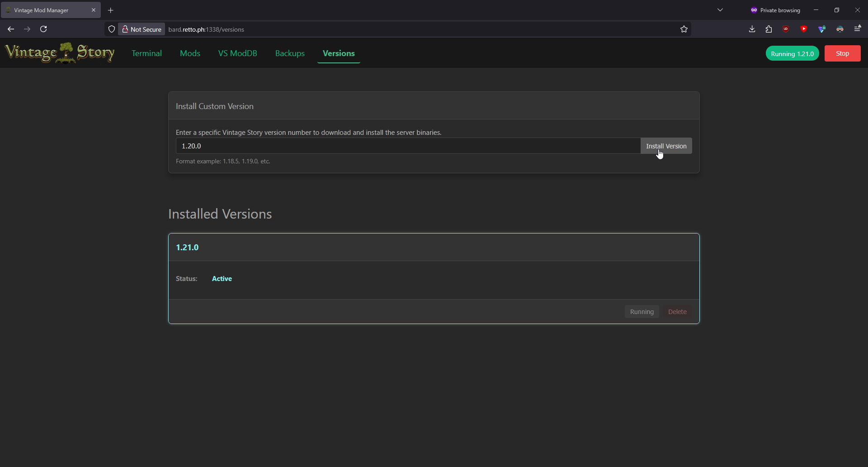Stop the running server
The width and height of the screenshot is (868, 467).
pos(842,53)
